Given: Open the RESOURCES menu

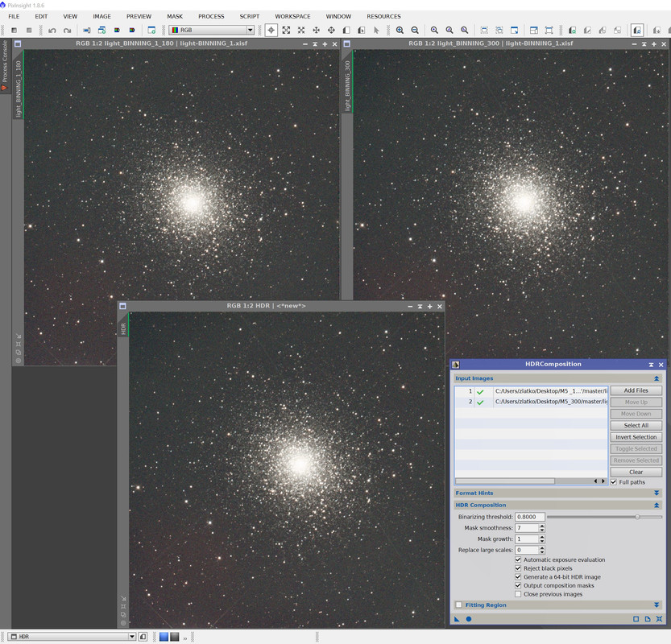Looking at the screenshot, I should click(384, 16).
